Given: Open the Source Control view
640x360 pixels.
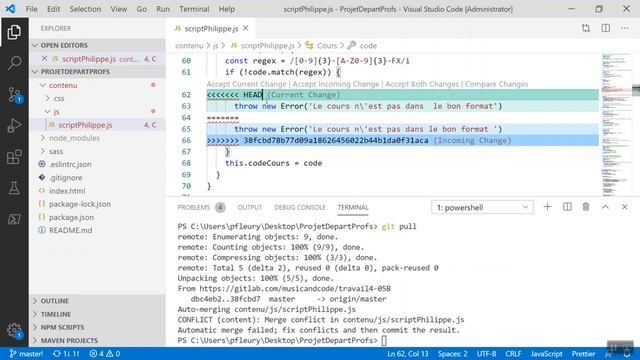Looking at the screenshot, I should click(x=14, y=95).
